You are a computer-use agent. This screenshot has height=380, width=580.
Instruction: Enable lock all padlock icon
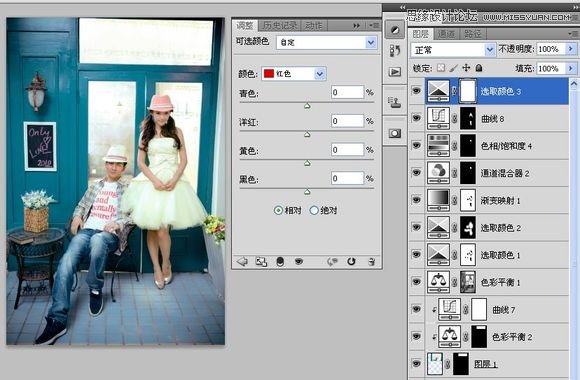coord(479,68)
